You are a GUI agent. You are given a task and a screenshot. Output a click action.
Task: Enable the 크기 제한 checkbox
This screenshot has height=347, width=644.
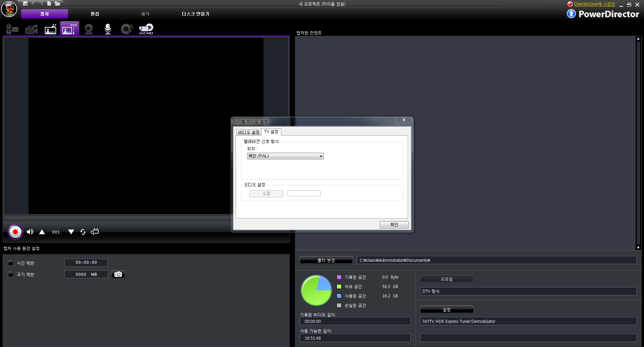coord(10,274)
